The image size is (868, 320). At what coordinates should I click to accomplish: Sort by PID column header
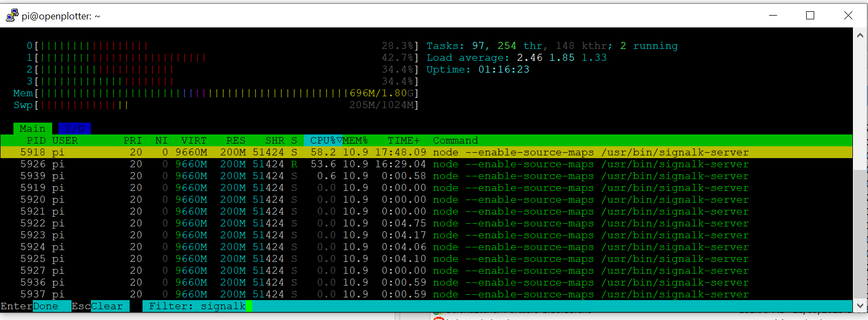[x=36, y=140]
